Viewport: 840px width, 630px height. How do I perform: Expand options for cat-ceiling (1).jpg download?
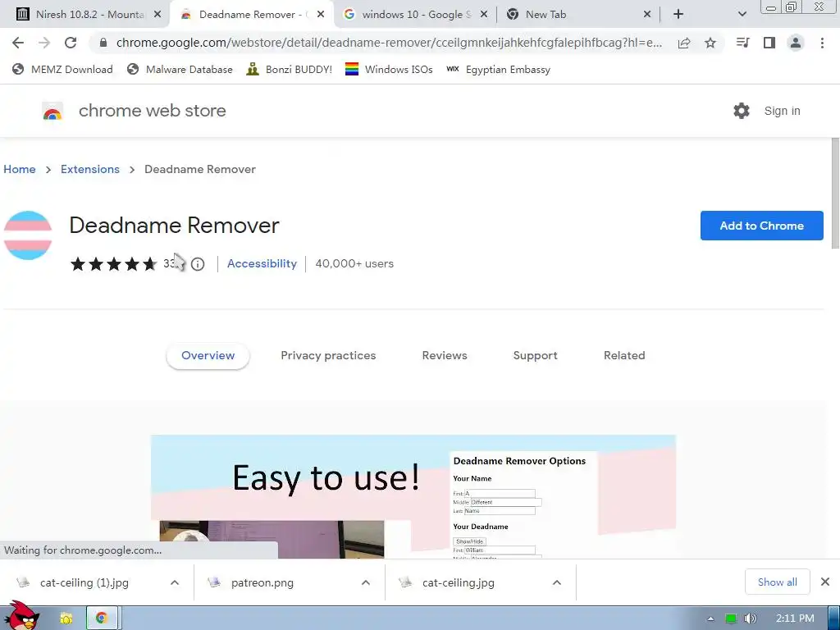tap(175, 583)
